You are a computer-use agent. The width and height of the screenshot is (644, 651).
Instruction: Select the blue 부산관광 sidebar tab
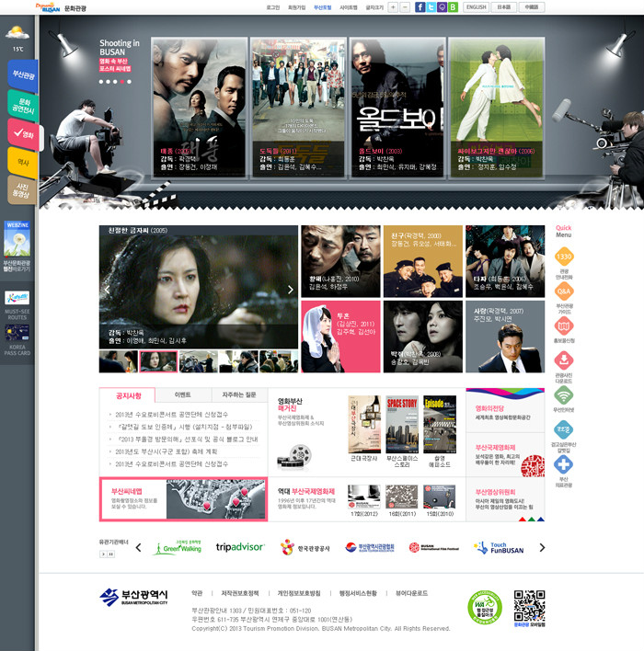[23, 75]
